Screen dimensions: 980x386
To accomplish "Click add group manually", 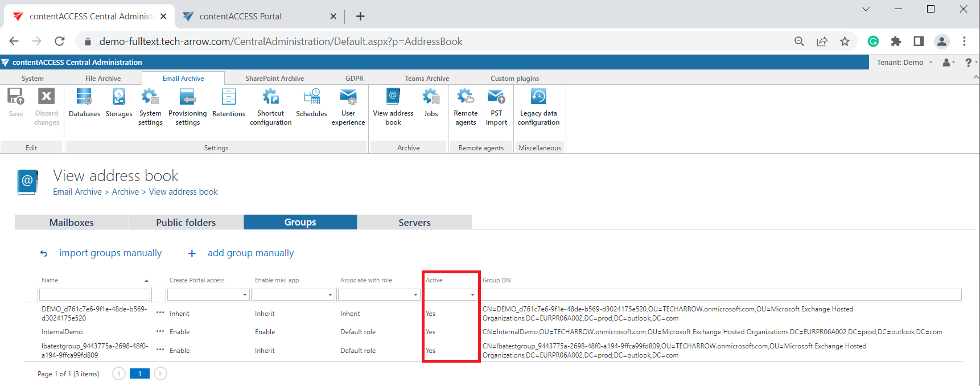I will click(x=250, y=253).
